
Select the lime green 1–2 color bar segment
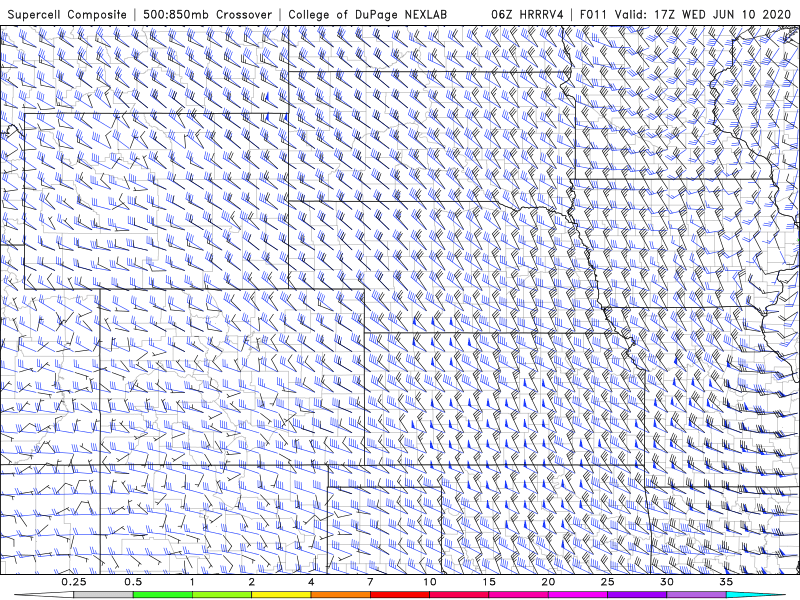(x=222, y=595)
